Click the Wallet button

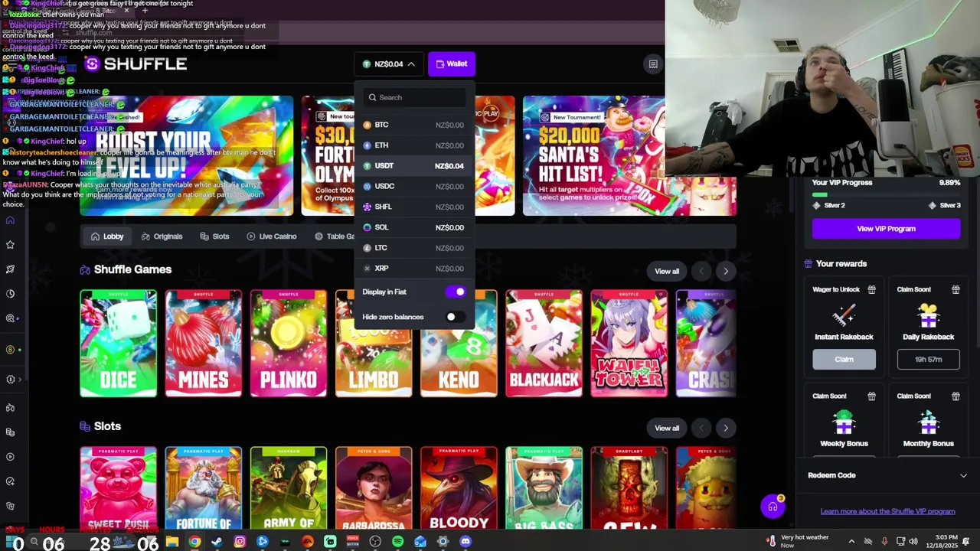[452, 64]
